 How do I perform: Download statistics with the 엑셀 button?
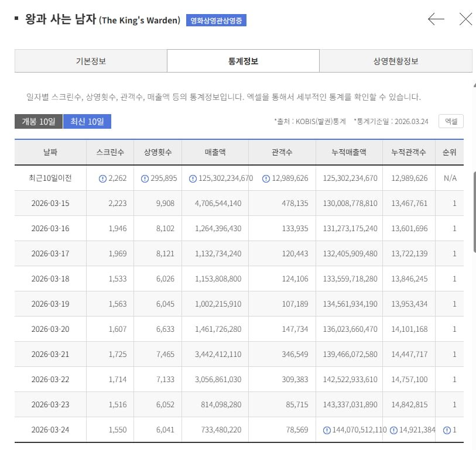(451, 122)
